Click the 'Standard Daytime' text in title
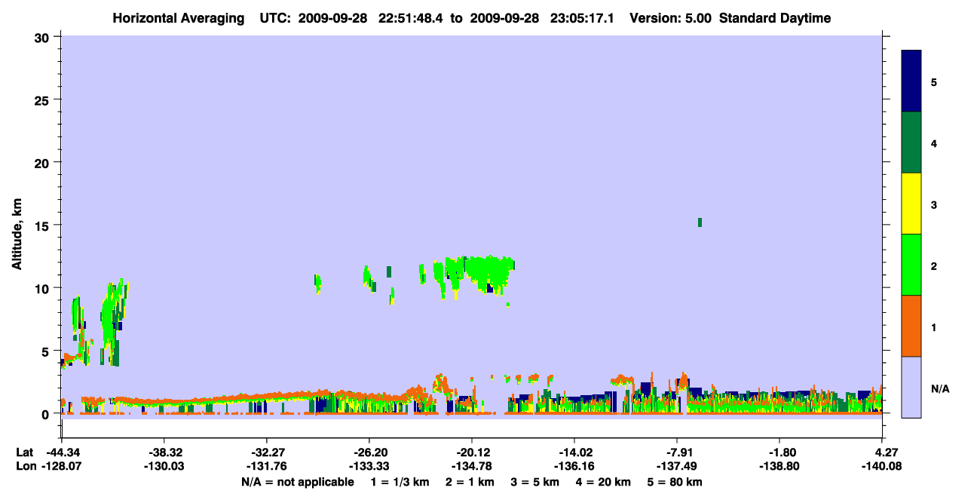Viewport: 980px width, 503px height. point(775,18)
